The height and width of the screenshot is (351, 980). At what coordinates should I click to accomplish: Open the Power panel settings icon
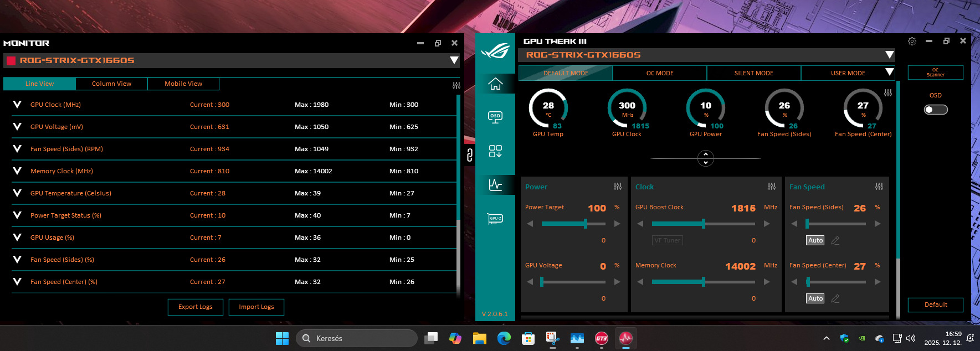click(618, 187)
